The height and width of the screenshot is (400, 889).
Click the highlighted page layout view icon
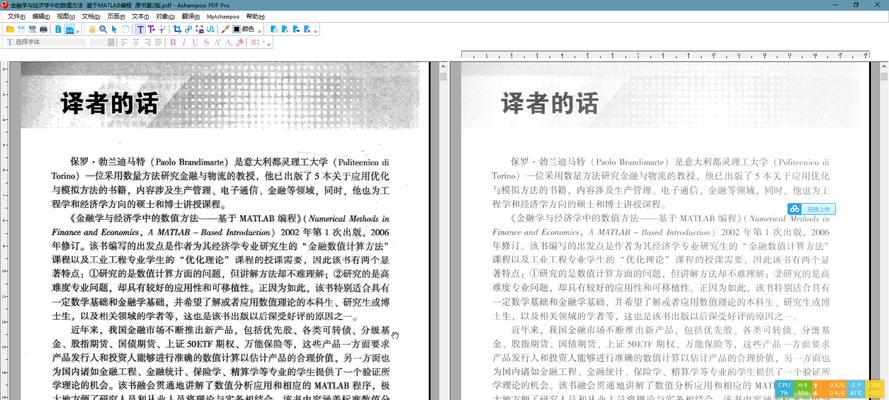coord(70,29)
